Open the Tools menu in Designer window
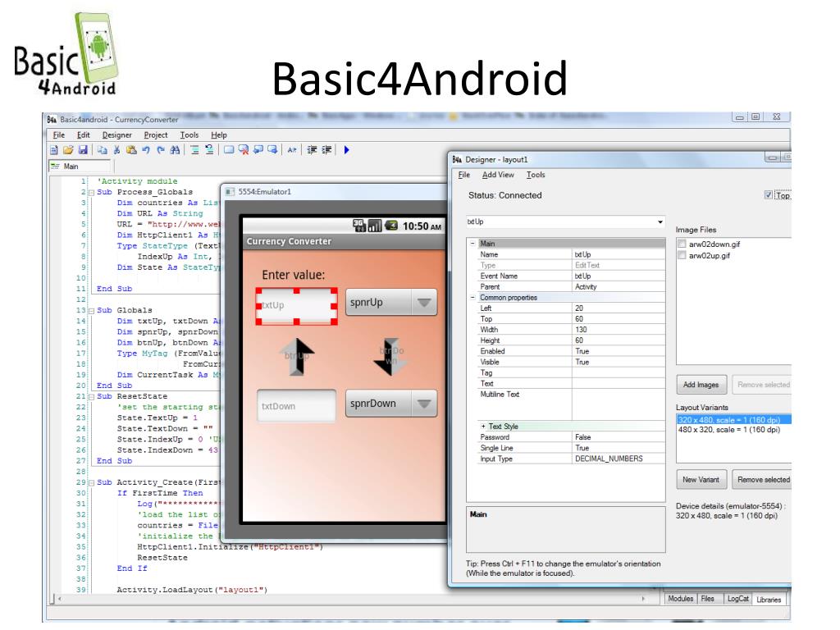The image size is (840, 630). tap(536, 175)
